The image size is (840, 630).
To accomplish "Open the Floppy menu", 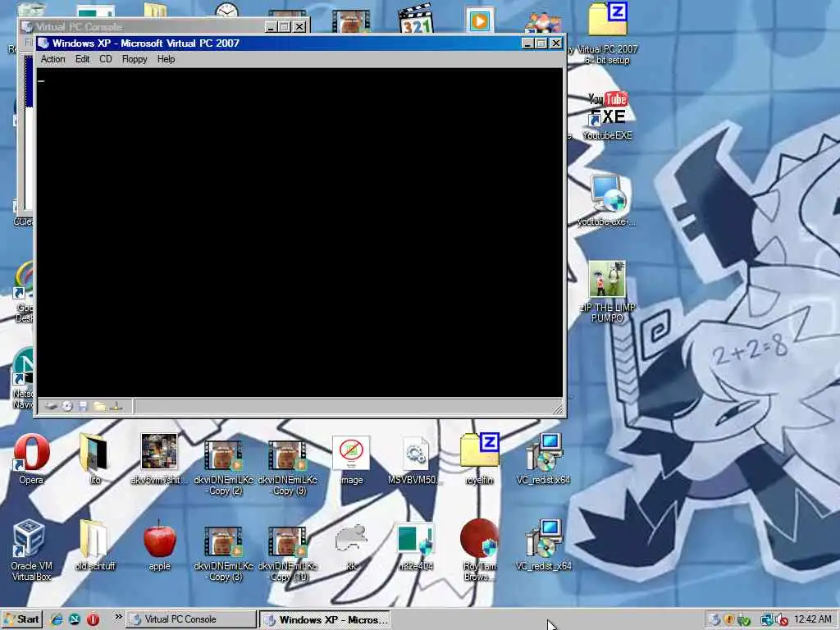I will pos(135,59).
